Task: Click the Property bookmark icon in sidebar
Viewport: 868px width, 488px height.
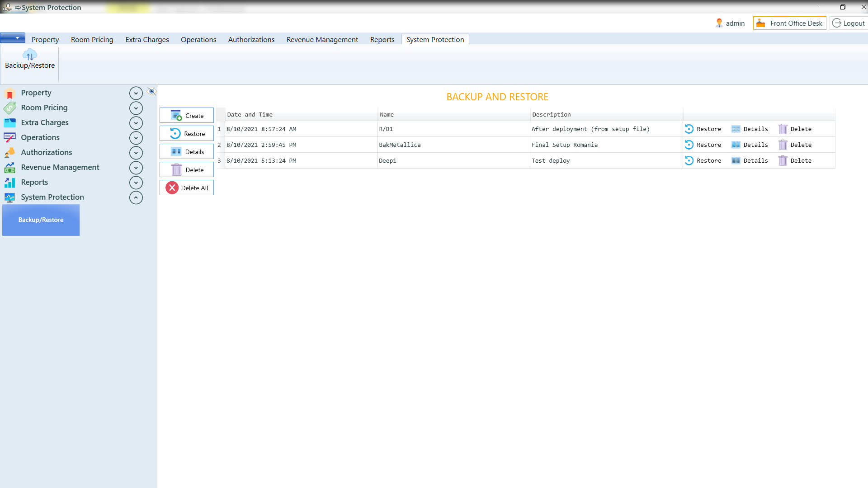Action: coord(9,94)
